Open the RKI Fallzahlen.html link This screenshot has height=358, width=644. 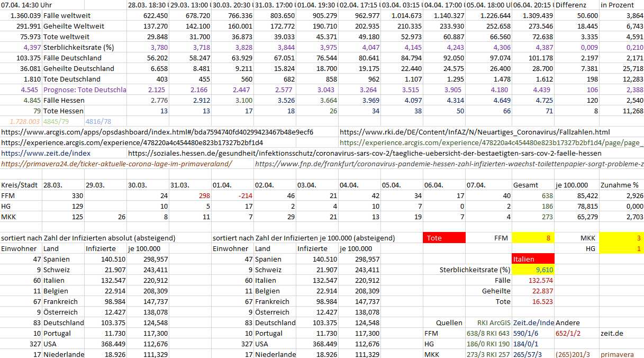(475, 132)
